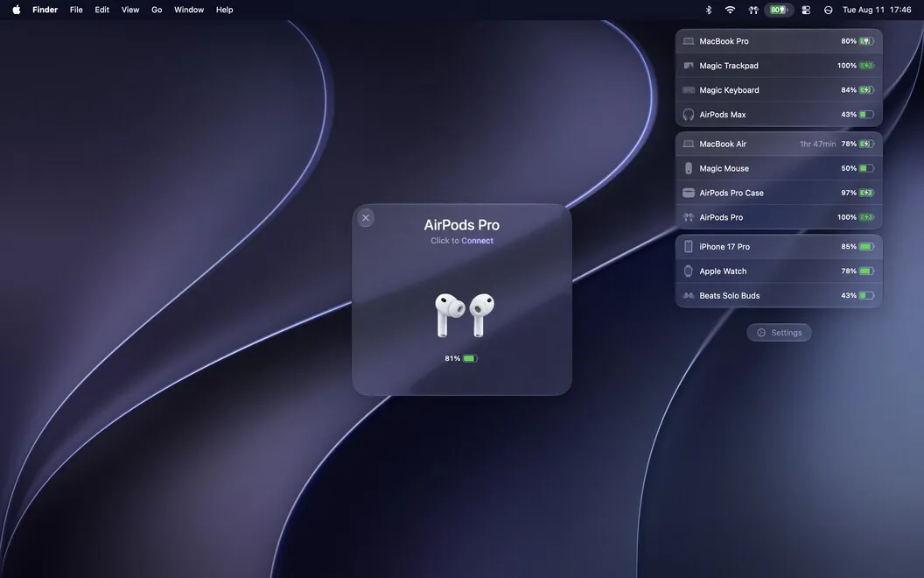
Task: Open the Wi-Fi menu bar icon
Action: (730, 10)
